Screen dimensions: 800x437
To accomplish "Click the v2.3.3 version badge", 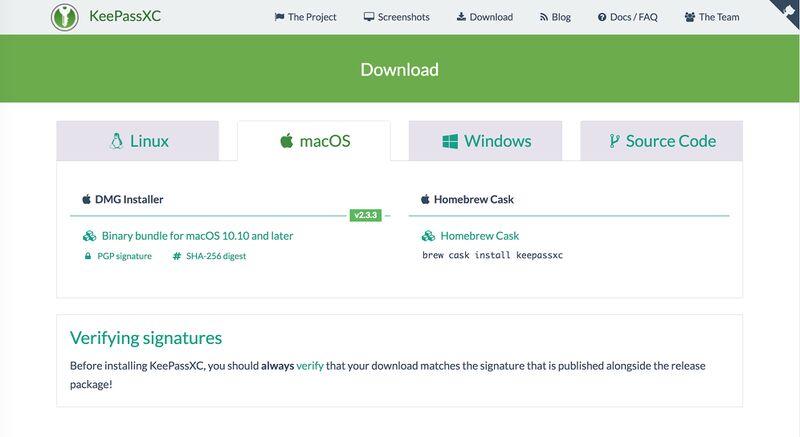I will pos(365,215).
